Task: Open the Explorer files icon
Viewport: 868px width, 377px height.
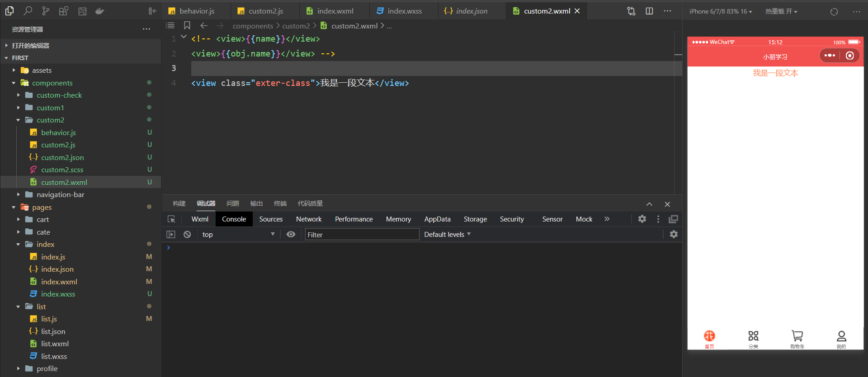Action: coord(9,11)
